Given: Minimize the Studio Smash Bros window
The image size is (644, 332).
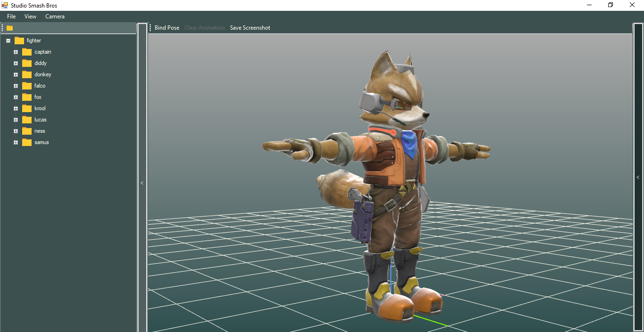Looking at the screenshot, I should pyautogui.click(x=589, y=5).
